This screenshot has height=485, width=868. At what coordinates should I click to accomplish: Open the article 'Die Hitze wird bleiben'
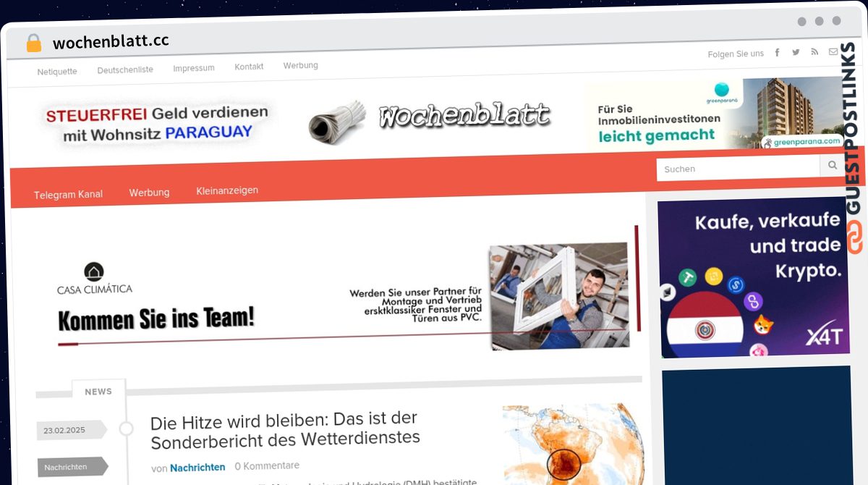[x=285, y=429]
